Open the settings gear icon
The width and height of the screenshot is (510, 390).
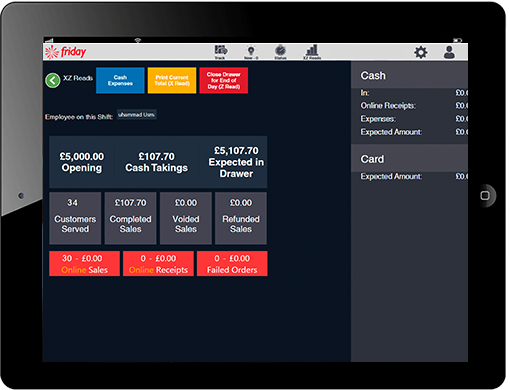click(421, 52)
